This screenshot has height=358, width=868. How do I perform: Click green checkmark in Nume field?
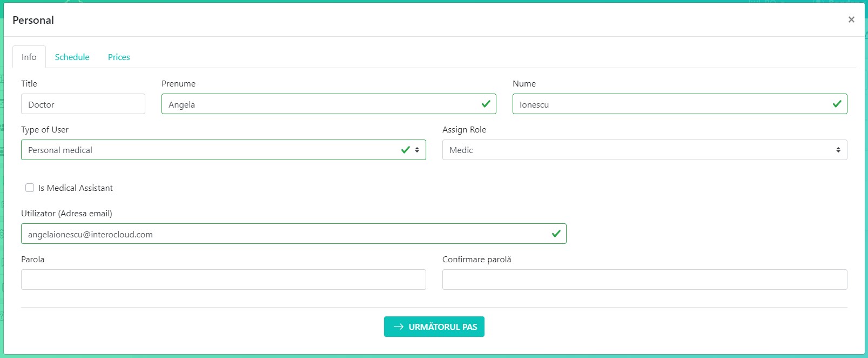[837, 104]
